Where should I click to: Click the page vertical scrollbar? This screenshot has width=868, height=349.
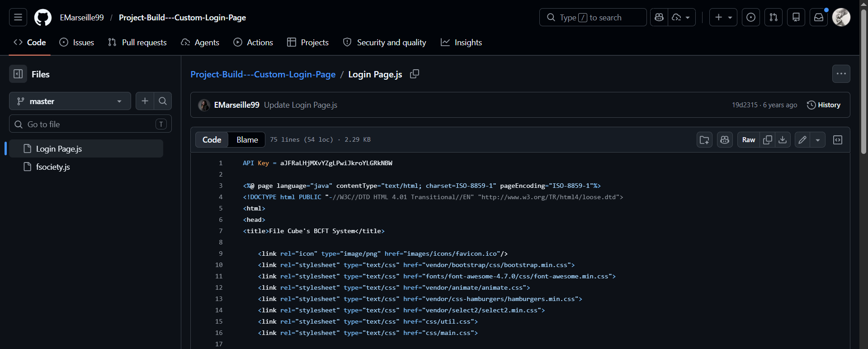[x=863, y=81]
